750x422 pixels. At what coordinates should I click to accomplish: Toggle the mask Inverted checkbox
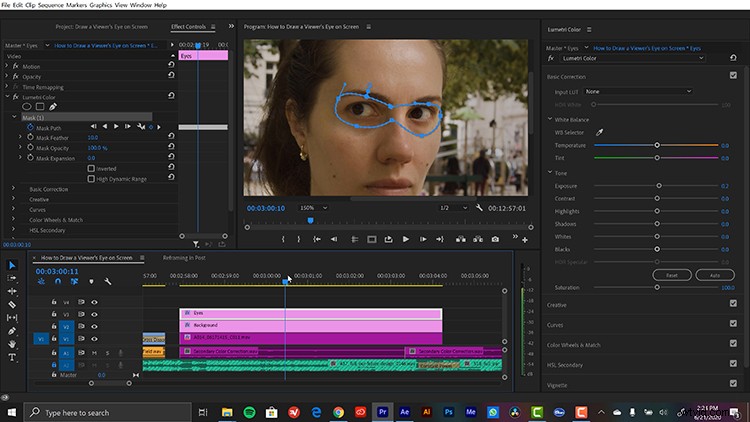[x=91, y=168]
